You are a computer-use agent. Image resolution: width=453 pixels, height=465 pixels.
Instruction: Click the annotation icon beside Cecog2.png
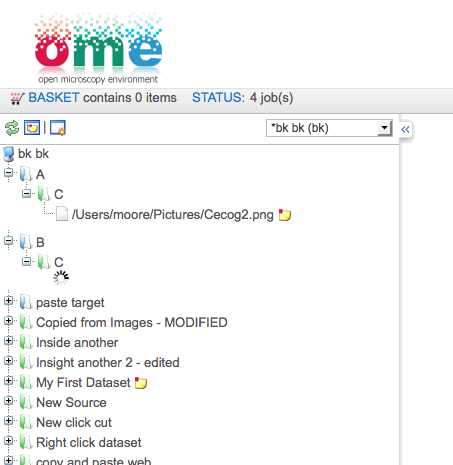[284, 215]
